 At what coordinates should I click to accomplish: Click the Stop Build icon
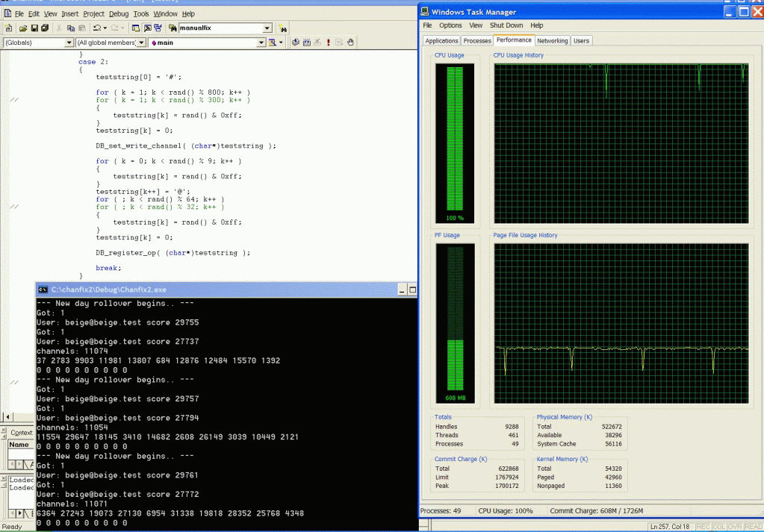pos(317,43)
